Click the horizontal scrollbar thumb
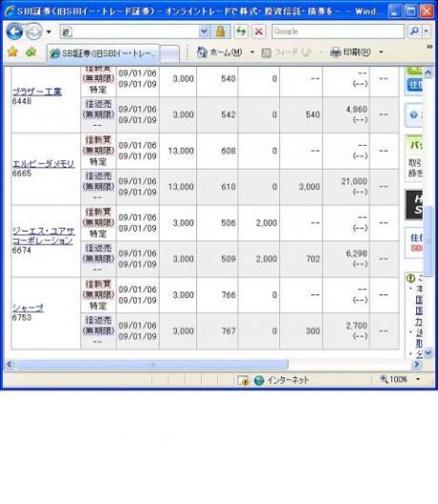Screen dimensions: 438x504 [x=152, y=364]
